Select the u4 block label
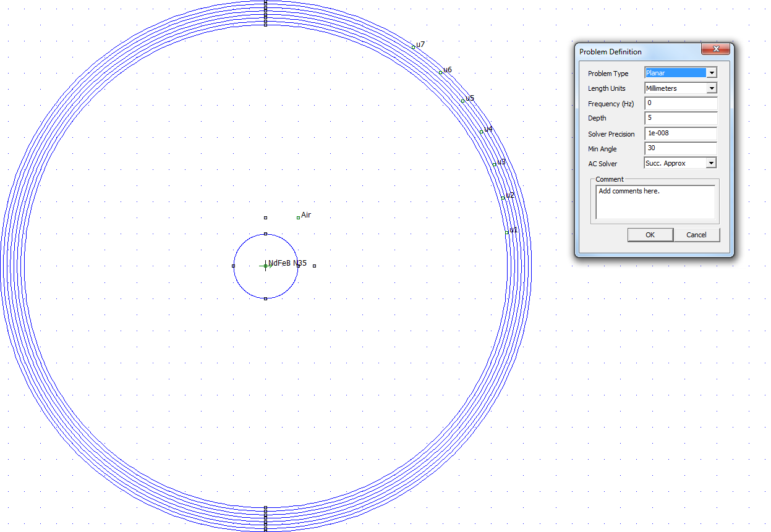The width and height of the screenshot is (771, 532). [x=482, y=132]
